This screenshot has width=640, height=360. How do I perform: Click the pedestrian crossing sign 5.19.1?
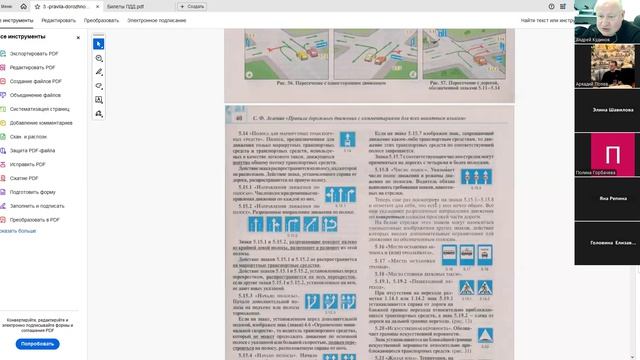[467, 288]
